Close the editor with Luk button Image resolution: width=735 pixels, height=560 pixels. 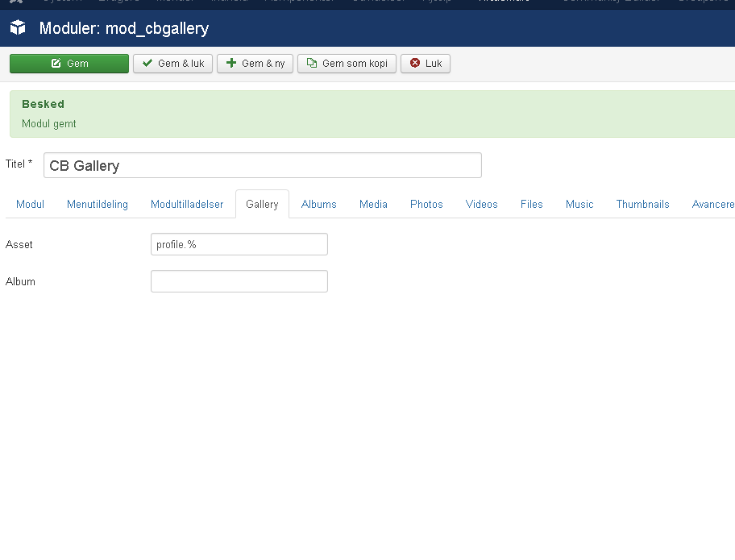click(426, 64)
